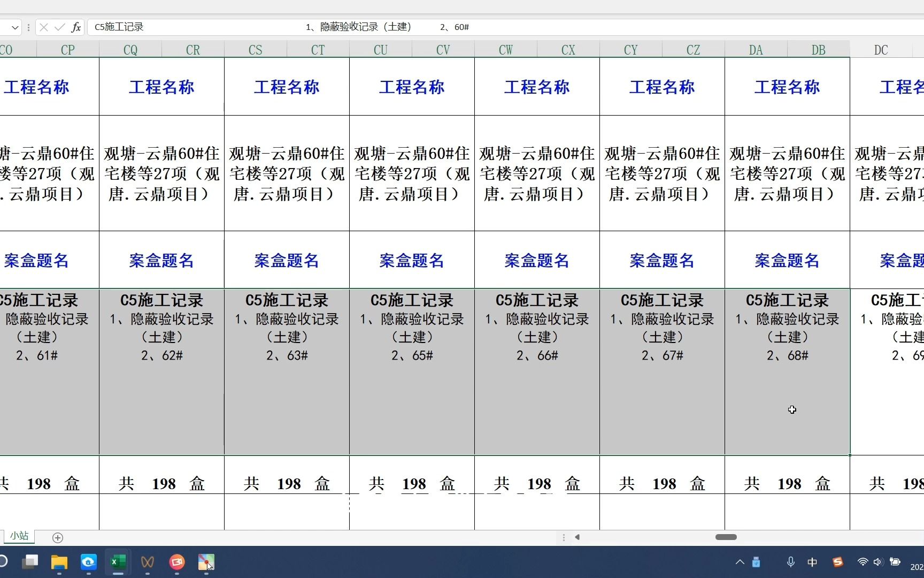Image resolution: width=924 pixels, height=578 pixels.
Task: Select the 工程名称 cell in column DA
Action: pyautogui.click(x=787, y=87)
